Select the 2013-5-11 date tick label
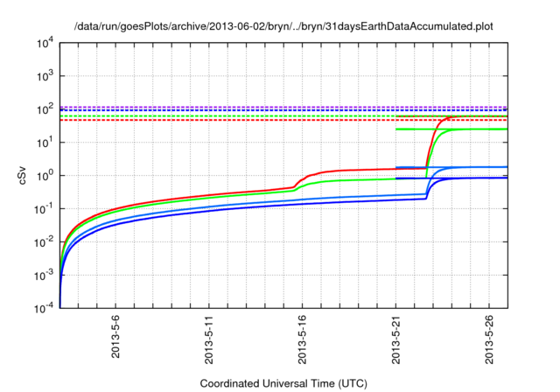Image resolution: width=560 pixels, height=392 pixels. click(x=209, y=335)
